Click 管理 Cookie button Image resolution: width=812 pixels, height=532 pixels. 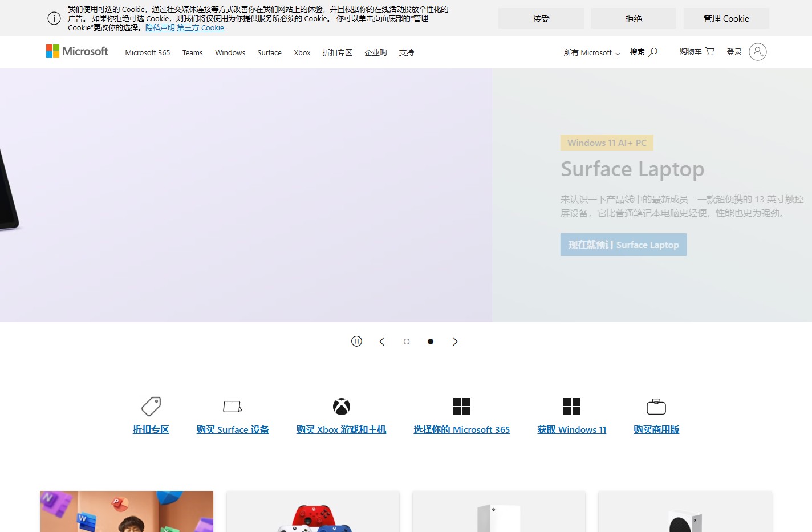coord(726,18)
